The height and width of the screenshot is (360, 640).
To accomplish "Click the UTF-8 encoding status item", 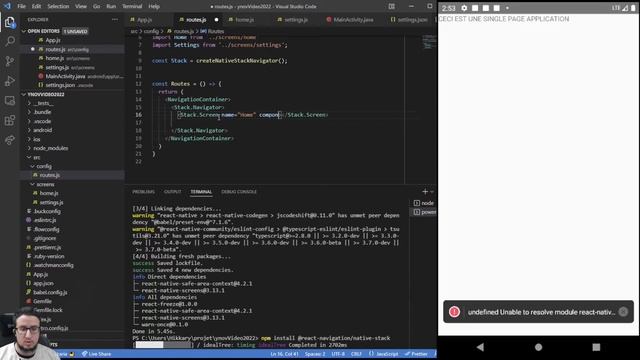I will pyautogui.click(x=338, y=354).
